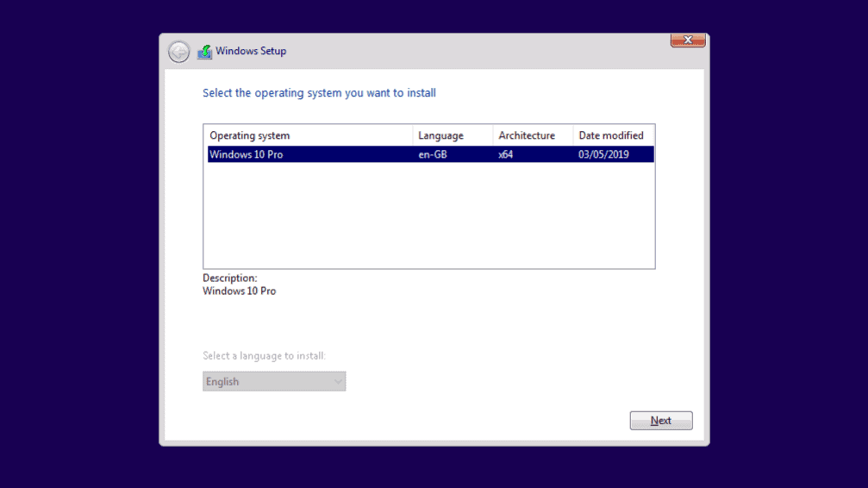Click empty space in the operating system list
Image resolution: width=868 pixels, height=488 pixels.
tap(428, 216)
